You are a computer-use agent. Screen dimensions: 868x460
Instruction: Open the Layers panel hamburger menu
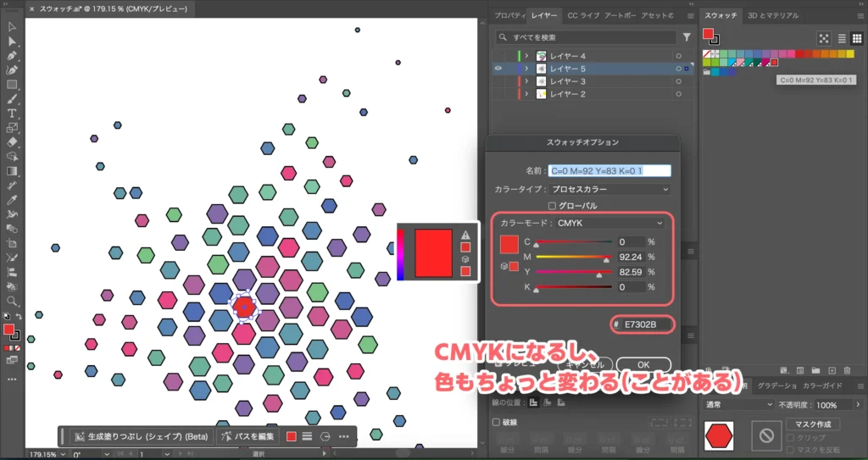688,15
